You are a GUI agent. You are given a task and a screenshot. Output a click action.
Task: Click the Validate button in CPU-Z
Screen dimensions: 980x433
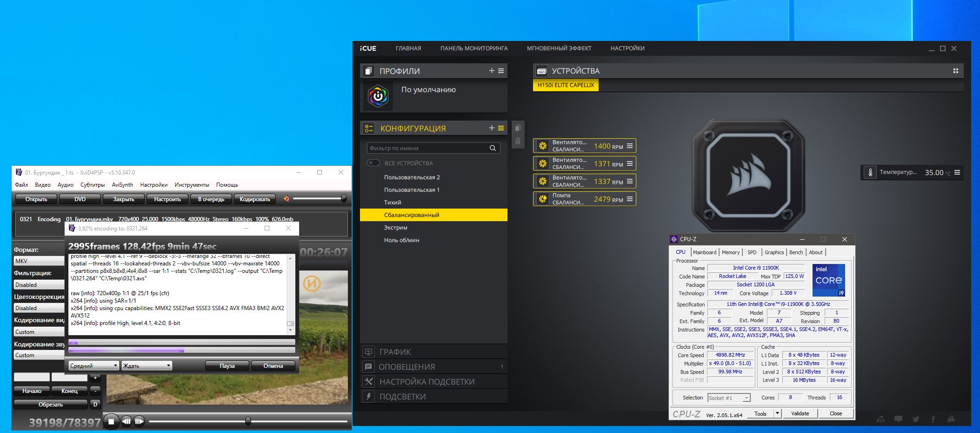point(800,413)
